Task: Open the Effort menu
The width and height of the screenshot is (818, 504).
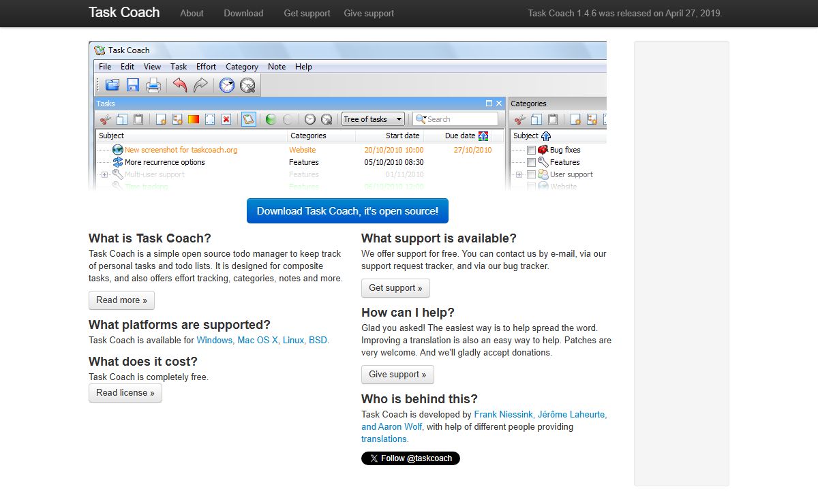Action: (x=206, y=67)
